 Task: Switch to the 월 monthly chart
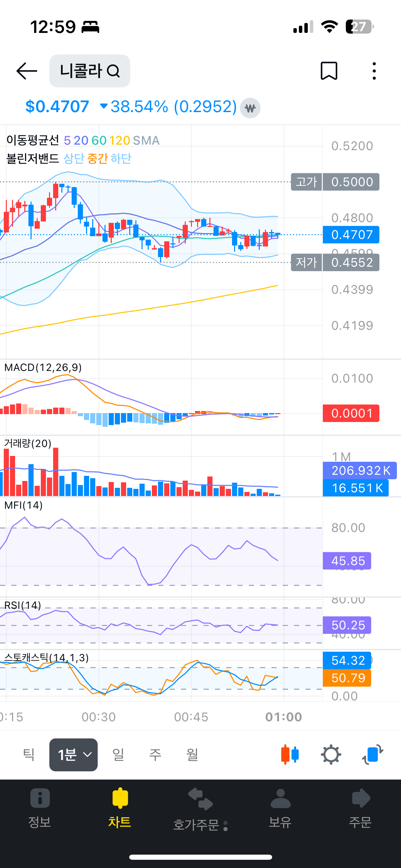pyautogui.click(x=192, y=755)
